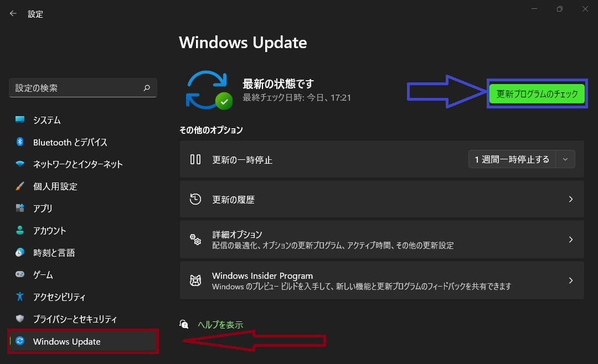Expand the pause duration dropdown arrow
This screenshot has height=364, width=598.
tap(565, 159)
